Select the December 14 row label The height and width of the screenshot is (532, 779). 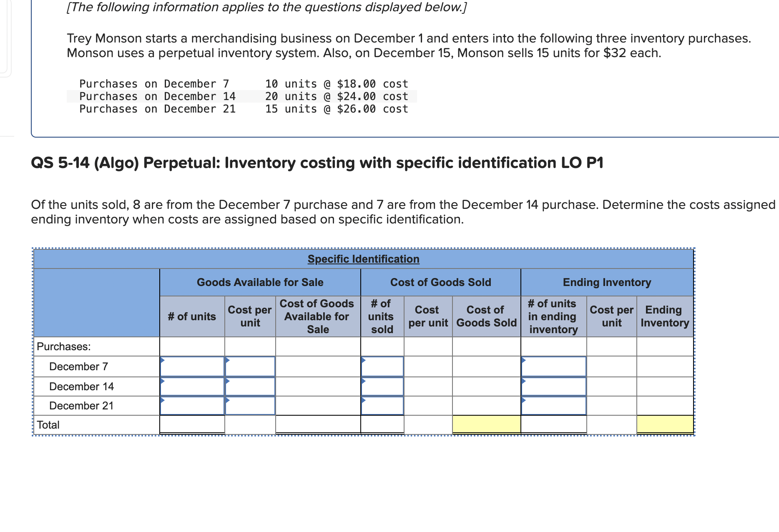pos(81,386)
